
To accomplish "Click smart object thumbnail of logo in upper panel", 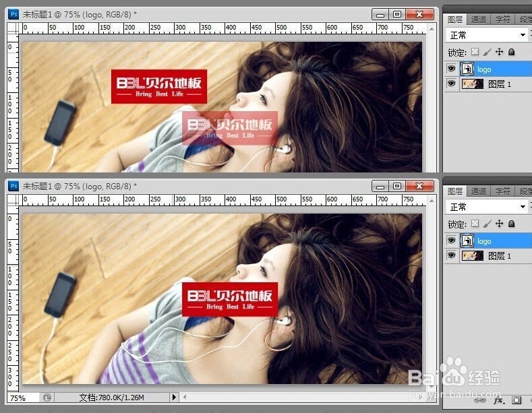I will click(x=467, y=69).
